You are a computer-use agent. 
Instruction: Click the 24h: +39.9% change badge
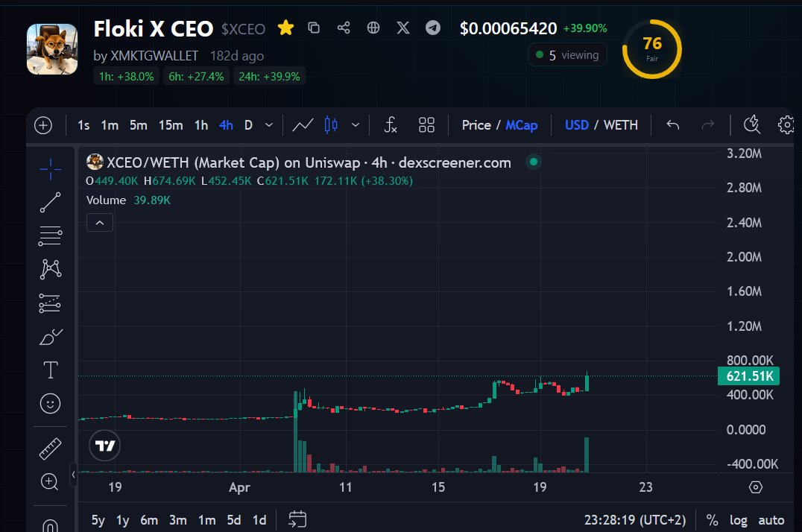coord(269,76)
